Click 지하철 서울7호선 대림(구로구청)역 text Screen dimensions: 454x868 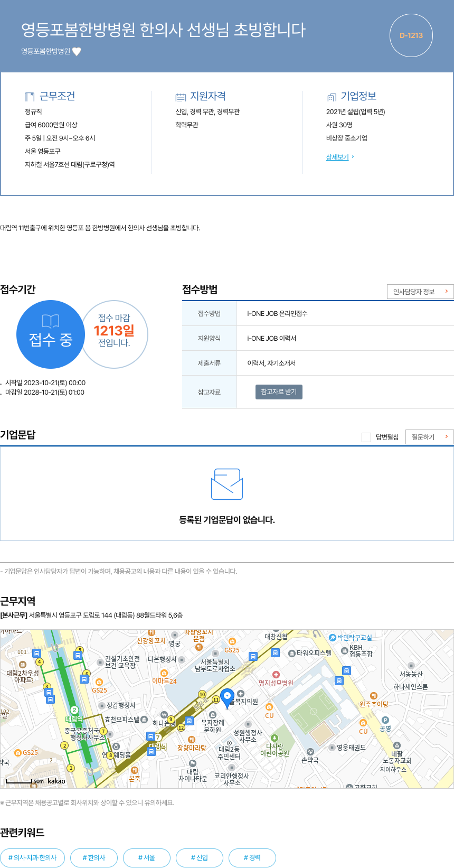click(x=70, y=164)
